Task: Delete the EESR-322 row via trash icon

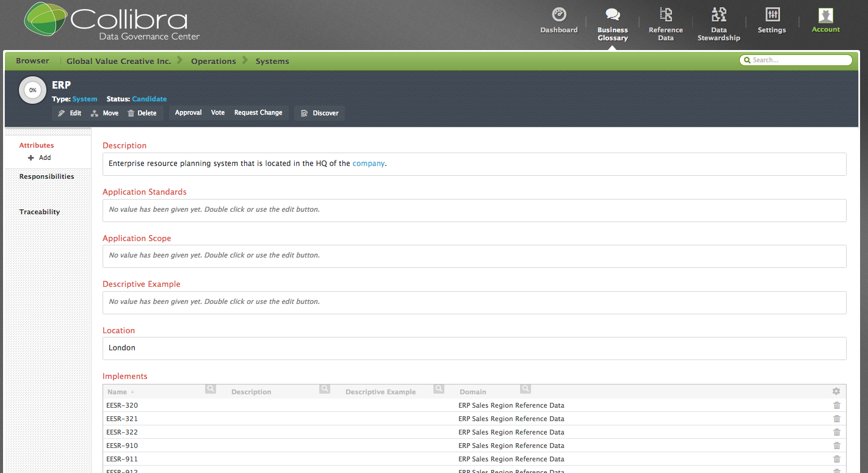Action: point(837,432)
